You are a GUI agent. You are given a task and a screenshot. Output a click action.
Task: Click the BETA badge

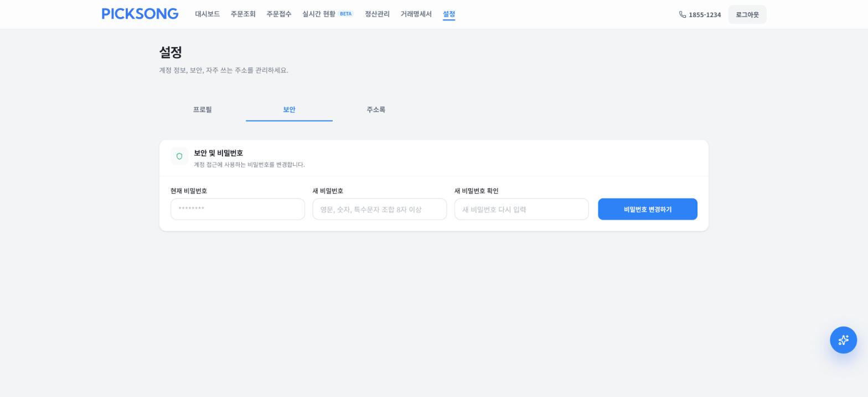346,14
